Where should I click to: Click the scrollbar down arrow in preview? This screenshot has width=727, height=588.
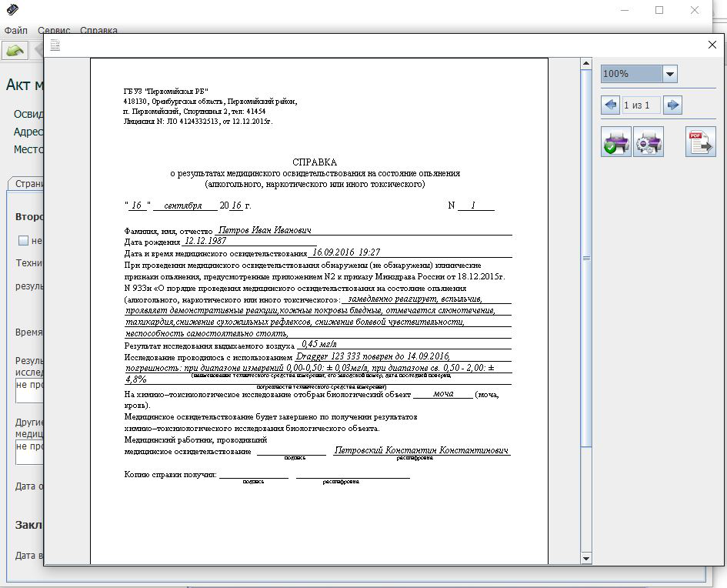click(x=586, y=558)
